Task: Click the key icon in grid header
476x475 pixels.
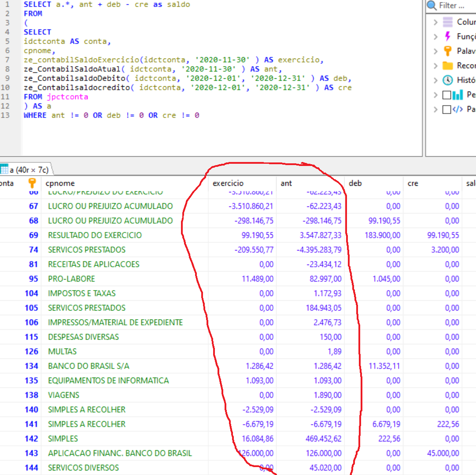Action: (x=32, y=183)
